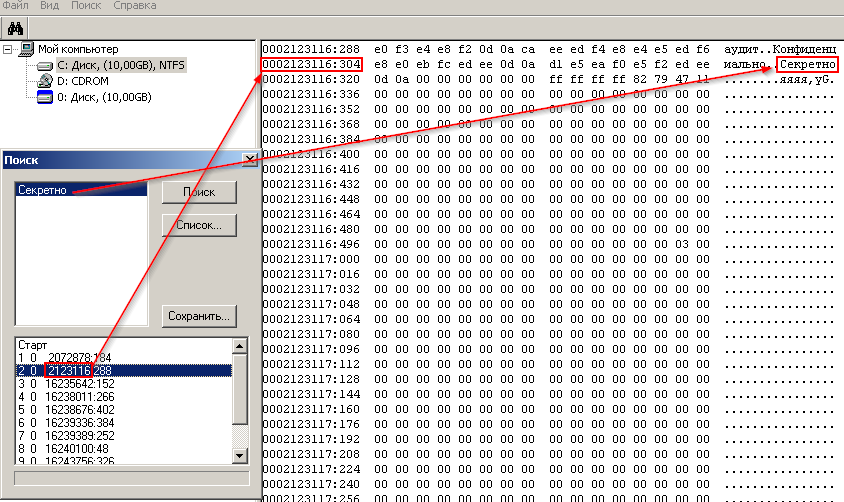
Task: Click hex offset 0002123117:000
Action: [311, 259]
